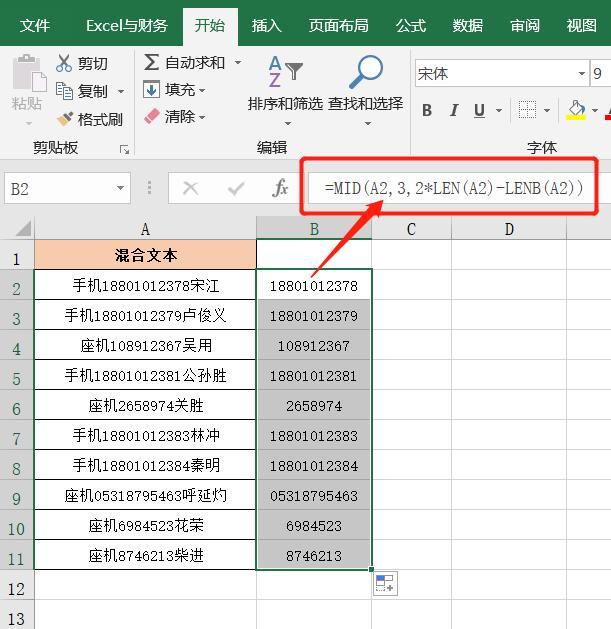Toggle Underline formatting
611x629 pixels.
click(480, 111)
